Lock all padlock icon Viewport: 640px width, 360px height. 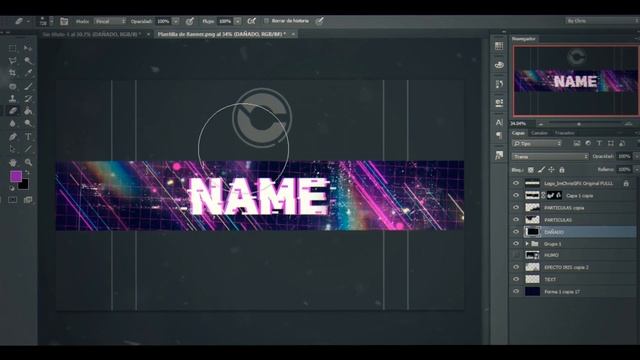pyautogui.click(x=562, y=170)
